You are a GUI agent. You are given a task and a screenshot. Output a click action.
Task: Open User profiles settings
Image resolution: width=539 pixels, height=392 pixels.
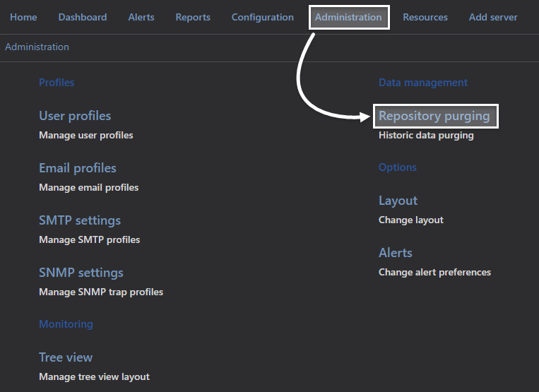click(x=75, y=116)
